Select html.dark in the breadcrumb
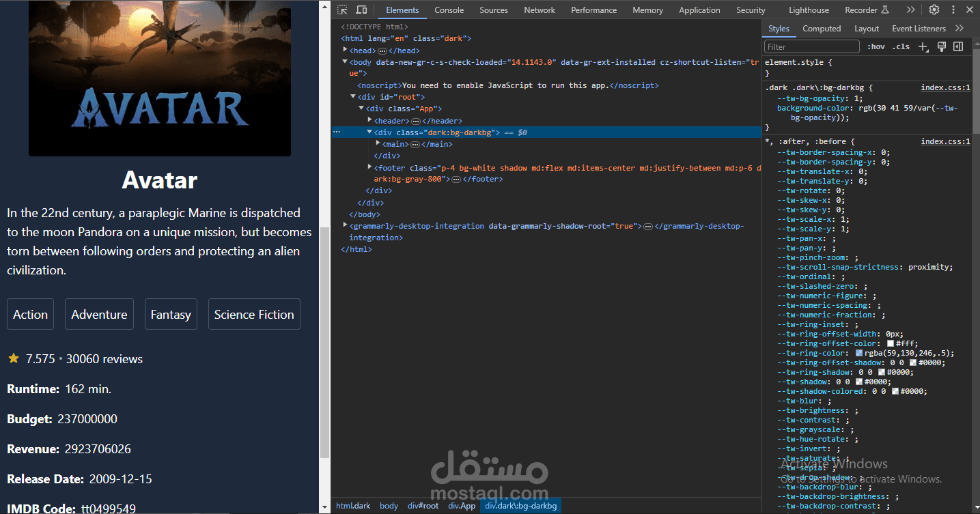 tap(353, 506)
